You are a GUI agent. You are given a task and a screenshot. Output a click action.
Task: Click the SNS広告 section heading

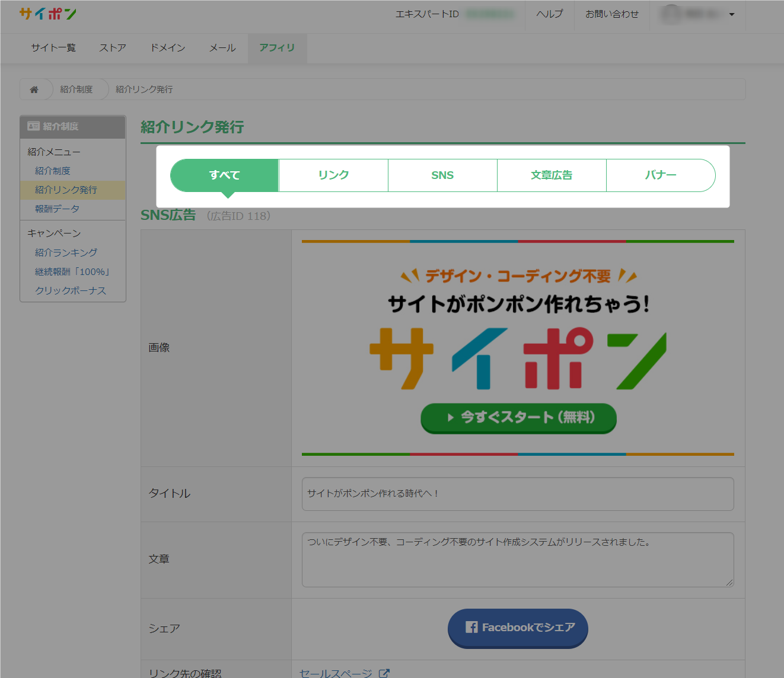click(168, 215)
